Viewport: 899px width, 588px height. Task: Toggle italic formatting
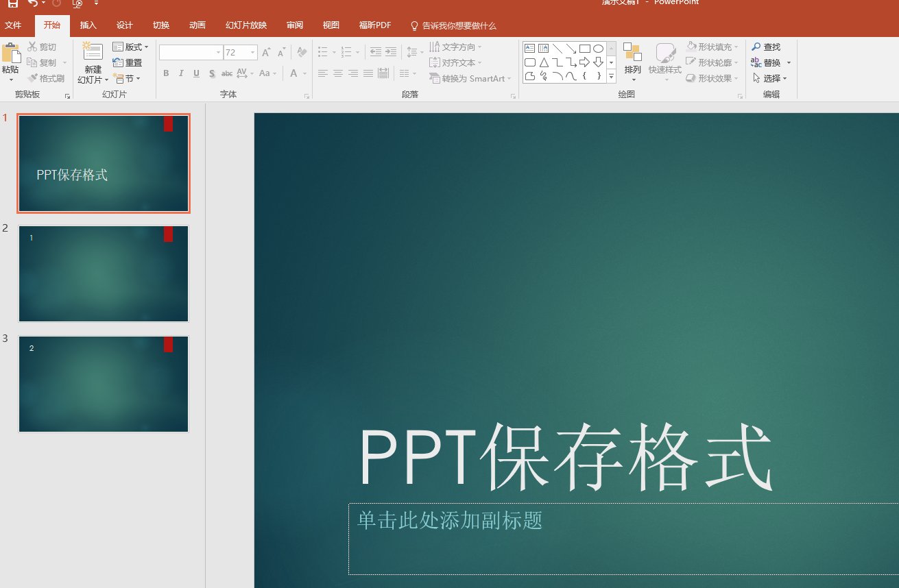click(181, 73)
